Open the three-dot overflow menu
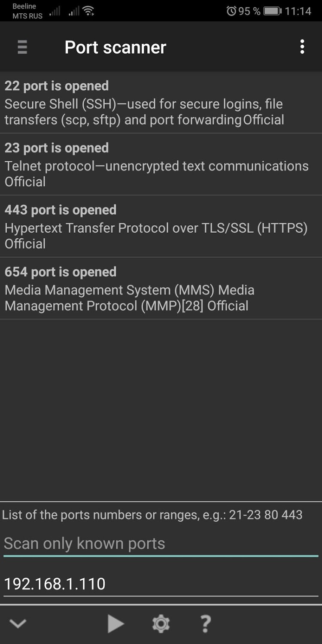The width and height of the screenshot is (322, 644). [x=302, y=47]
